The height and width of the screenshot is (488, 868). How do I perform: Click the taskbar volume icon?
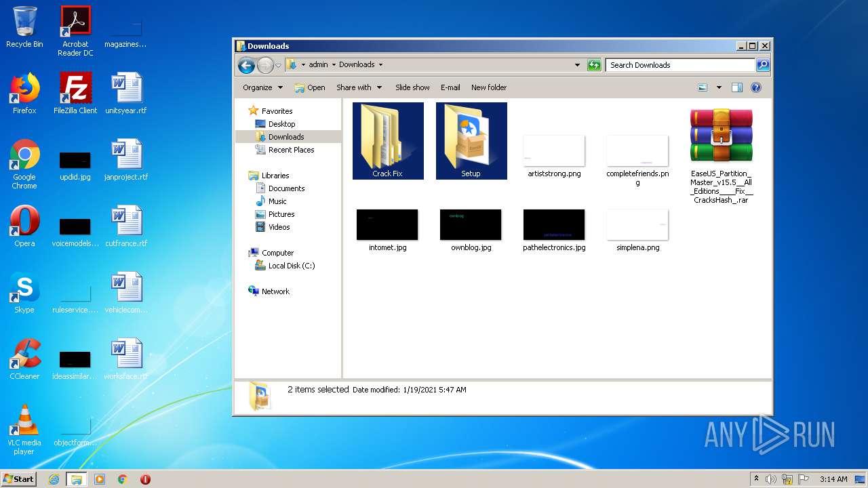(771, 479)
